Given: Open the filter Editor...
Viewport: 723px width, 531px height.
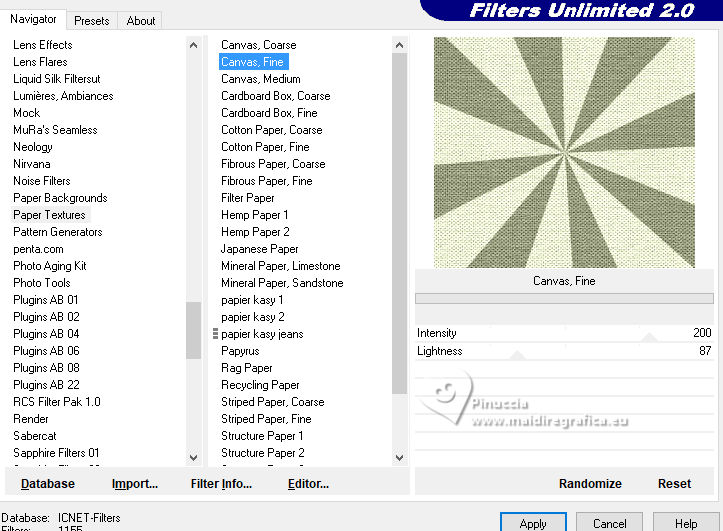Looking at the screenshot, I should (308, 484).
